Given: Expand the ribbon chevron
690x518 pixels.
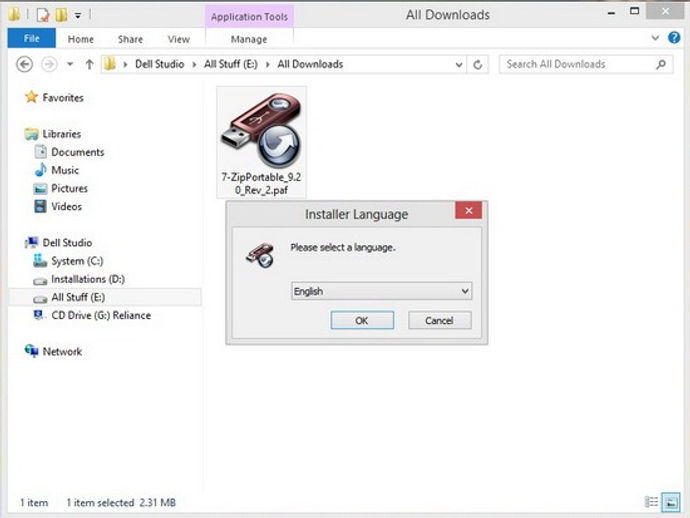Looking at the screenshot, I should [655, 38].
